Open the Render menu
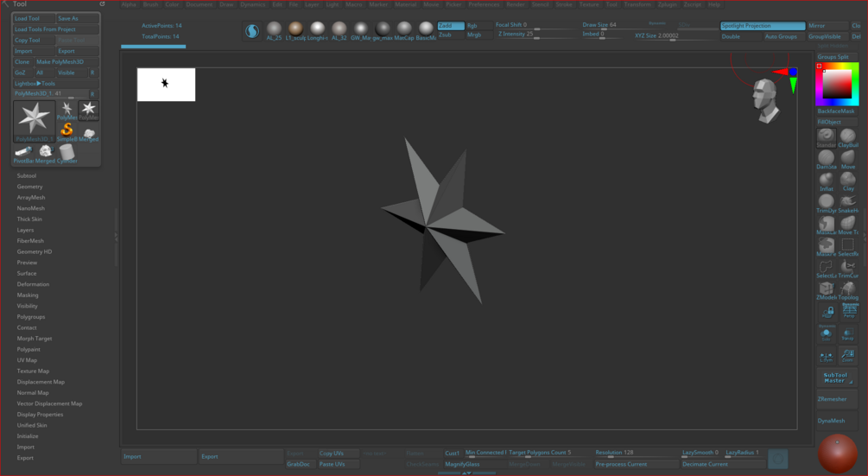The width and height of the screenshot is (868, 476). 516,4
